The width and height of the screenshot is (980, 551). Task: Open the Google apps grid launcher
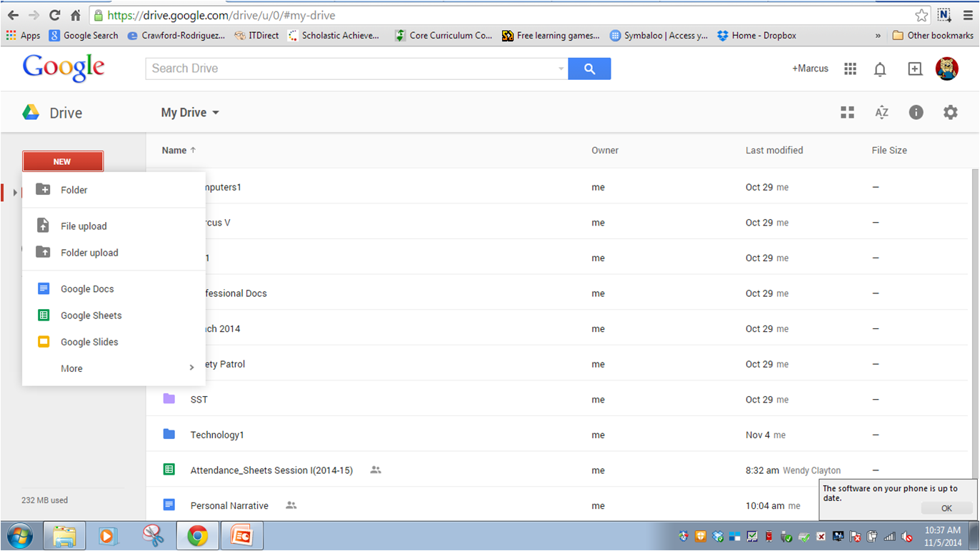(850, 69)
